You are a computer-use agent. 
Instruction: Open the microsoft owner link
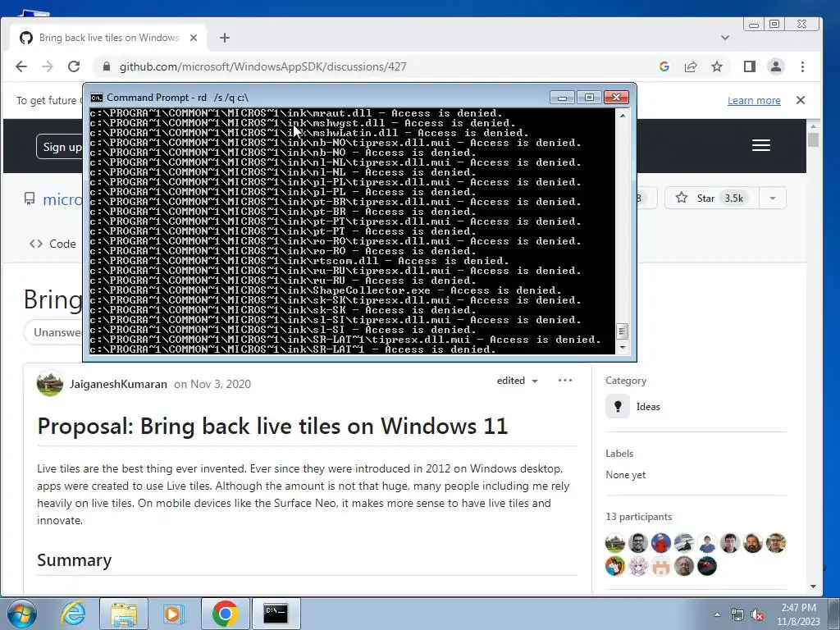tap(62, 199)
